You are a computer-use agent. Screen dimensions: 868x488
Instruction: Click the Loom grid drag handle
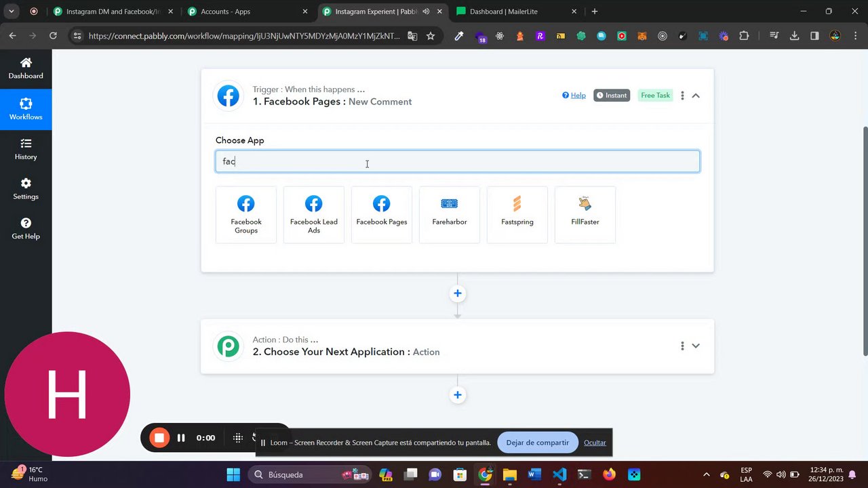238,438
